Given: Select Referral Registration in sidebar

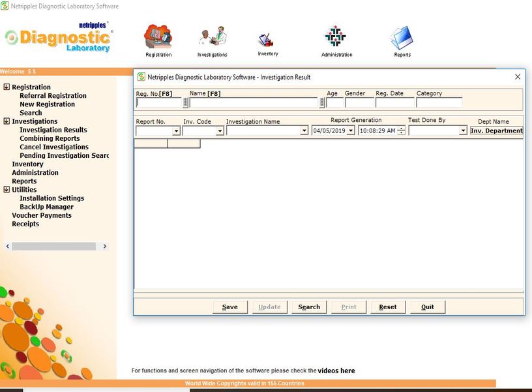Looking at the screenshot, I should tap(53, 96).
